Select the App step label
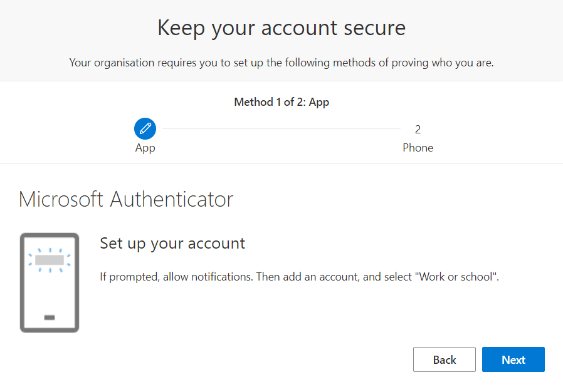This screenshot has width=563, height=392. (x=145, y=148)
